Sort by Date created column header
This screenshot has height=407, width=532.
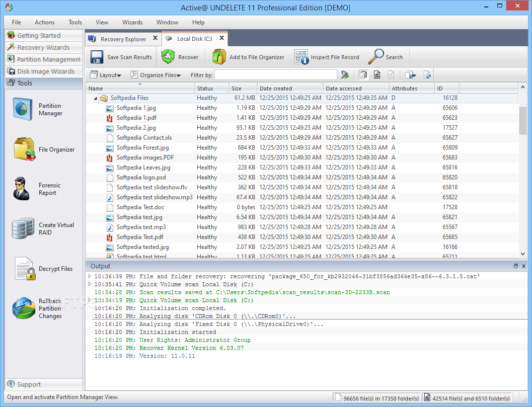tap(290, 88)
